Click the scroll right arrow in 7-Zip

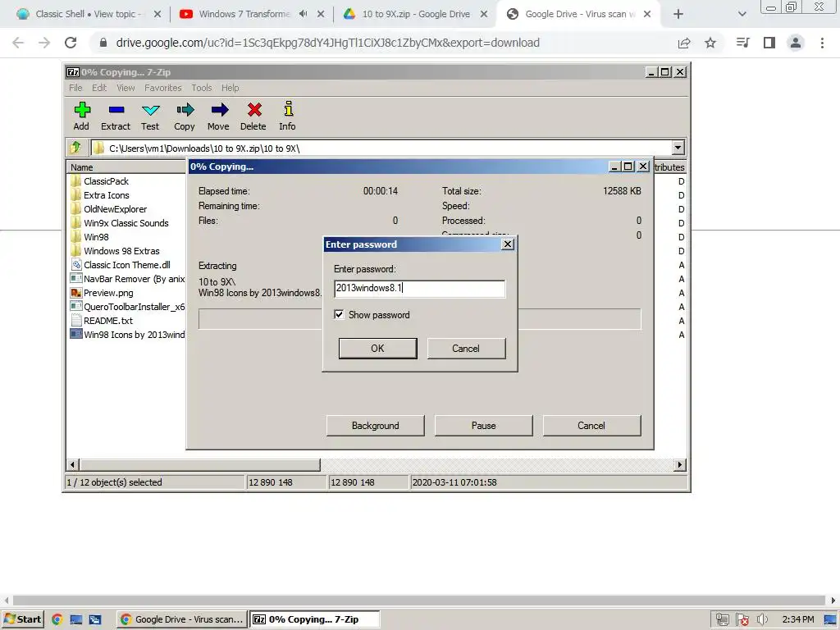click(x=680, y=464)
